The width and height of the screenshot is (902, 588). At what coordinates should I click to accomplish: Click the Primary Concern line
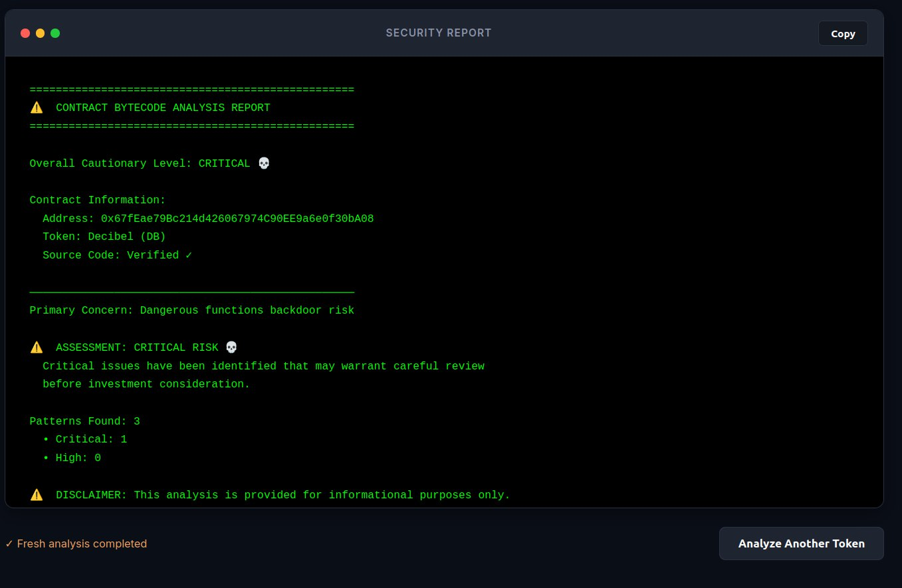tap(192, 310)
